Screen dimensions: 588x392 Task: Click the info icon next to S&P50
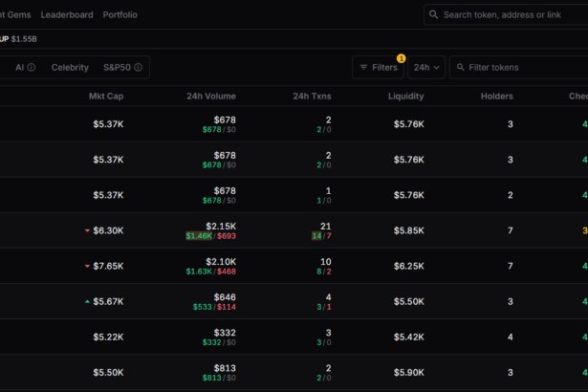[x=139, y=67]
